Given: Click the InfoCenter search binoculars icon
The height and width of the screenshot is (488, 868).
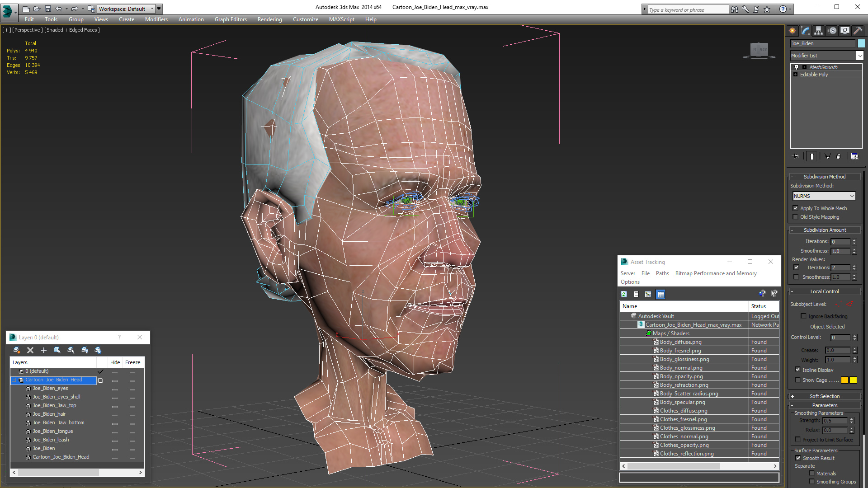Looking at the screenshot, I should click(735, 9).
